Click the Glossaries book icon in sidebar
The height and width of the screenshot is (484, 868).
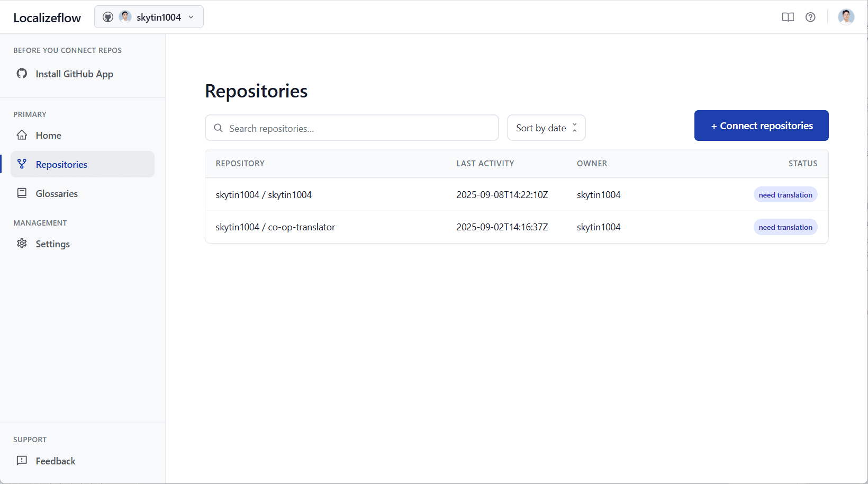coord(22,193)
